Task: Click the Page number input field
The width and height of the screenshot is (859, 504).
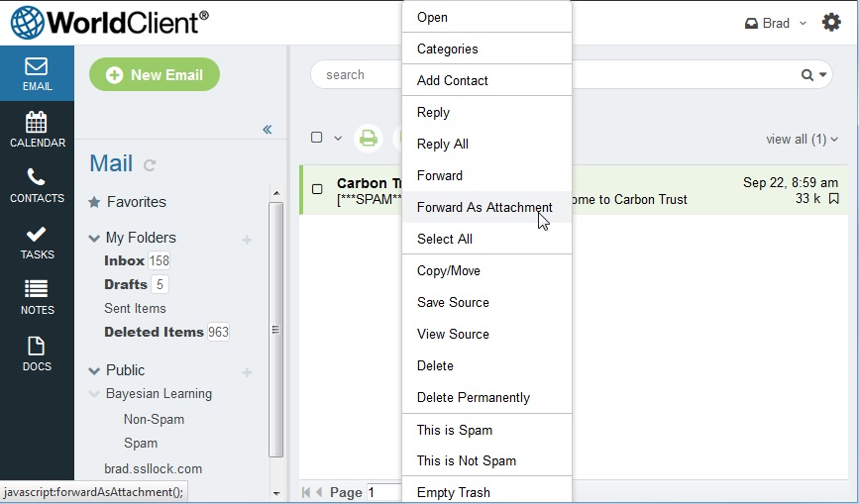Action: (x=384, y=492)
